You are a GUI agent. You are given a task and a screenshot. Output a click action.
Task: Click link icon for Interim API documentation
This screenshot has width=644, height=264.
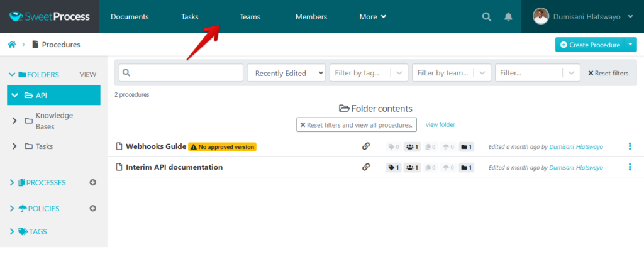pos(366,167)
